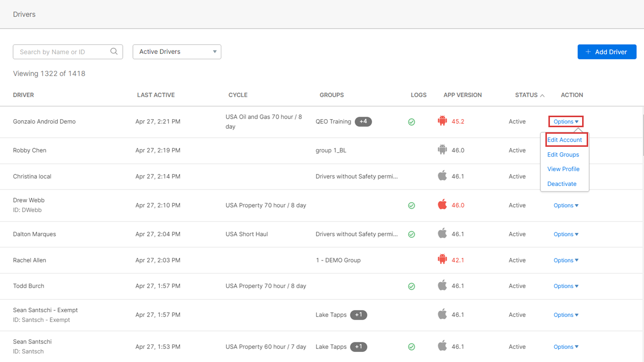Click the Search by Name or ID field

point(63,52)
